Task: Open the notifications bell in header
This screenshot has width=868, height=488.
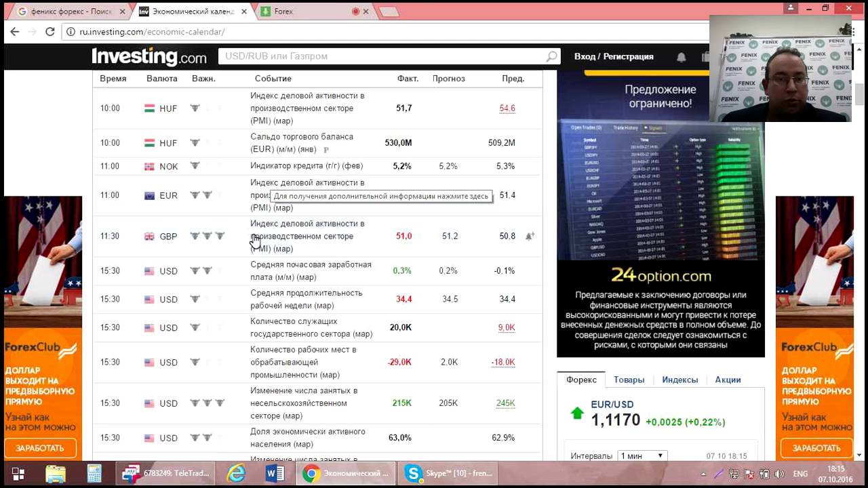Action: click(681, 57)
